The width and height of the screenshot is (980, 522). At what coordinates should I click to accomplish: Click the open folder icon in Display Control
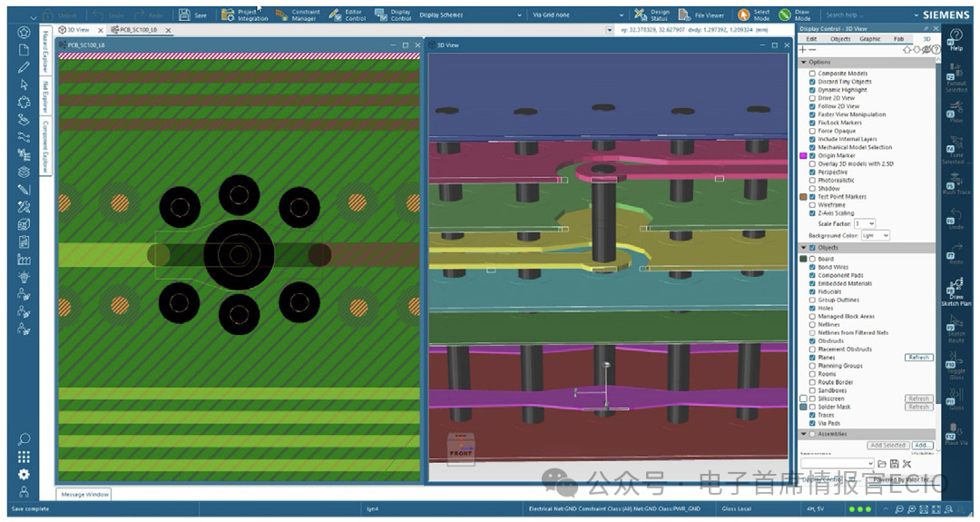[882, 464]
